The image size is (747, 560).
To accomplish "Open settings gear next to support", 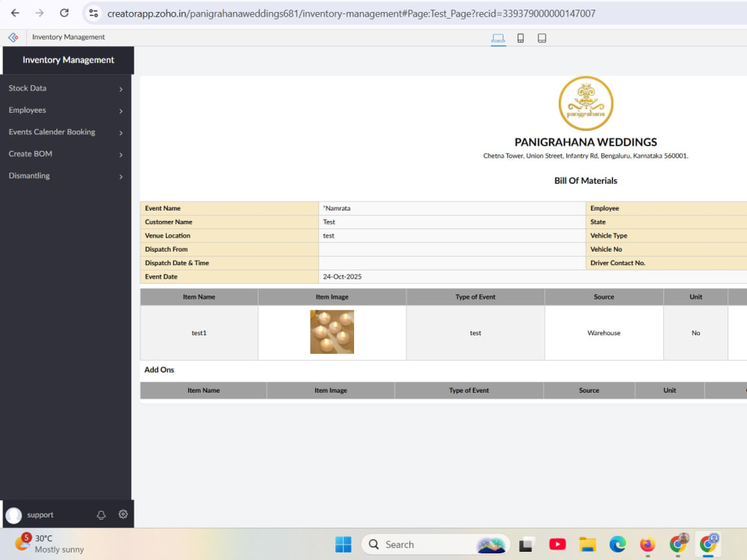I will [123, 514].
